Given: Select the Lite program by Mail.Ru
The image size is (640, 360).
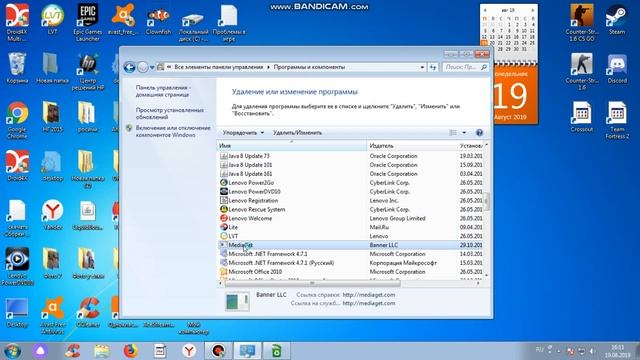Looking at the screenshot, I should [x=351, y=227].
